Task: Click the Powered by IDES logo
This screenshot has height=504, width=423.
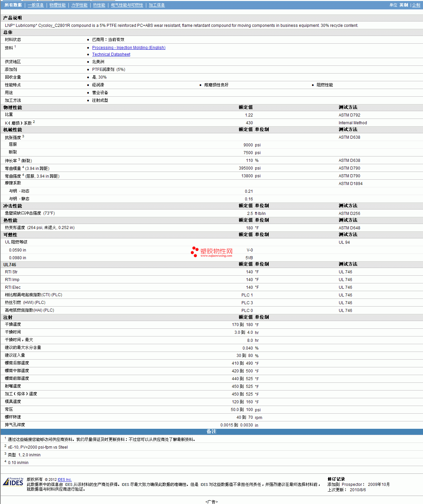Action: click(13, 482)
